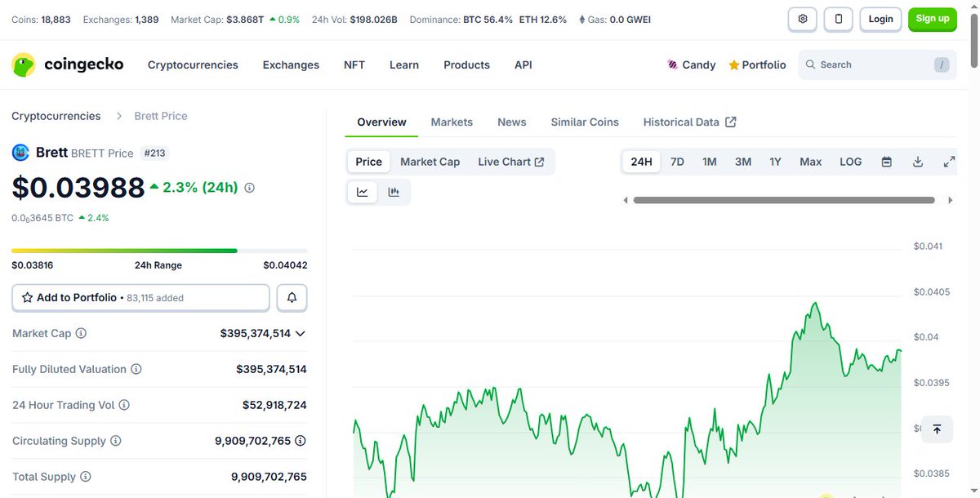Switch to the Overview tab
This screenshot has height=498, width=980.
coord(381,122)
